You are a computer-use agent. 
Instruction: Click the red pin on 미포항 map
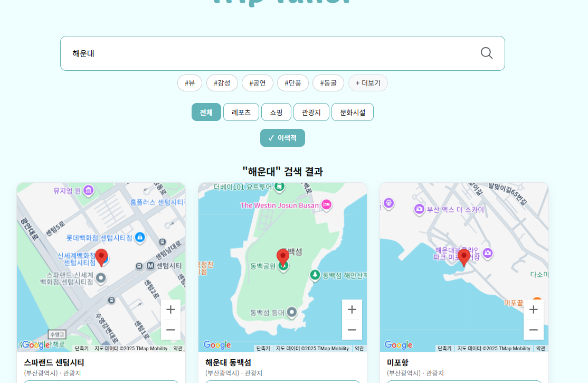pyautogui.click(x=464, y=255)
